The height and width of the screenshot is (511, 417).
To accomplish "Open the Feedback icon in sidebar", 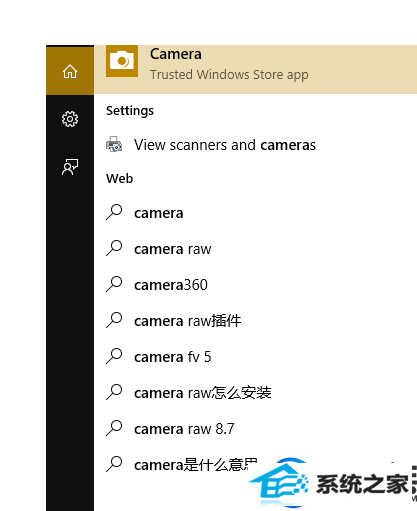I will point(70,167).
